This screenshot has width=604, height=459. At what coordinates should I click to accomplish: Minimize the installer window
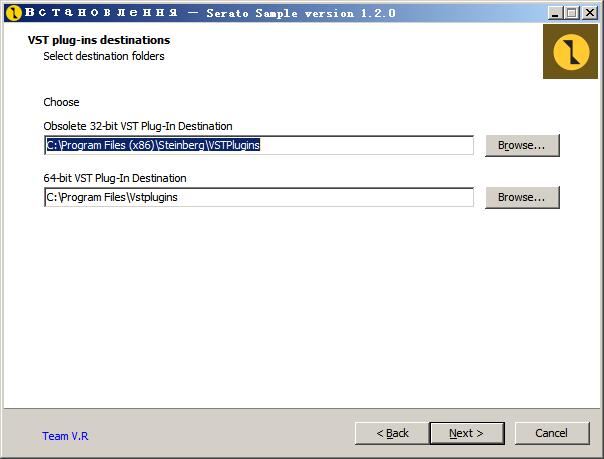click(555, 13)
